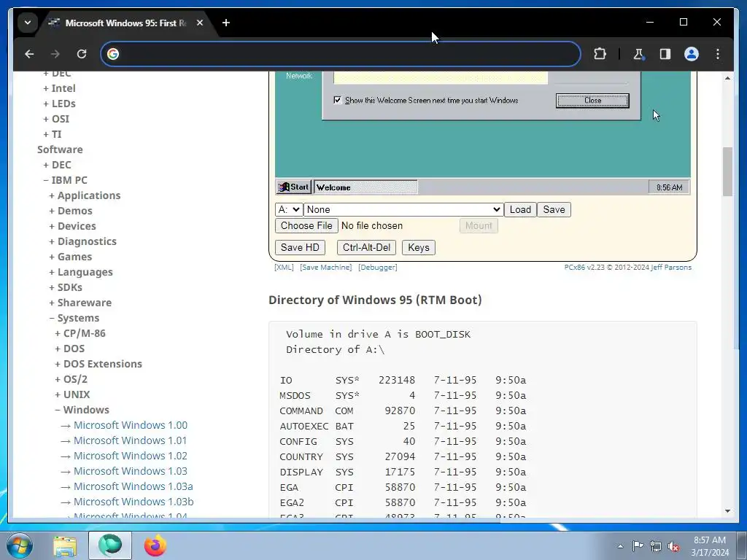This screenshot has width=747, height=560.
Task: Uncheck Show this Welcome Screen checkbox
Action: [337, 100]
